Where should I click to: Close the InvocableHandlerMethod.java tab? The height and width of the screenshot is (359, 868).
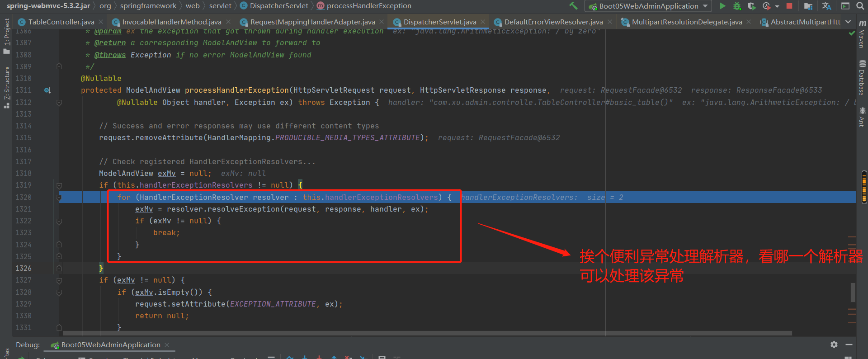[228, 22]
